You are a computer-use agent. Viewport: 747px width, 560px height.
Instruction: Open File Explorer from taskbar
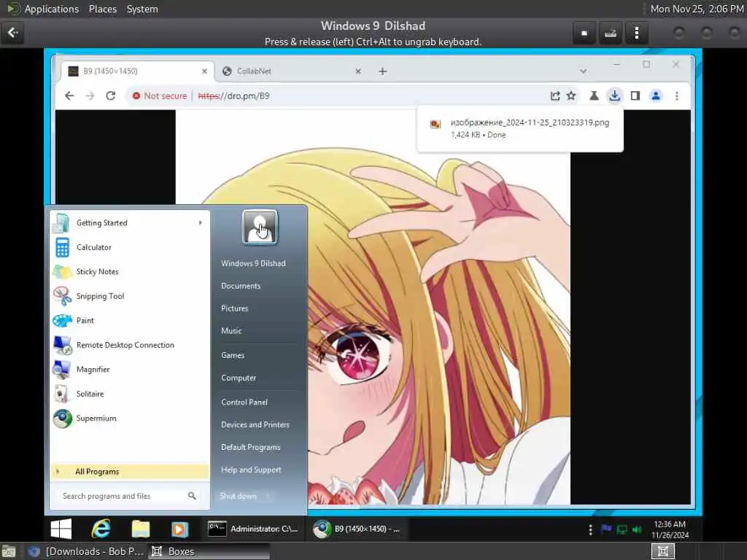pos(141,529)
